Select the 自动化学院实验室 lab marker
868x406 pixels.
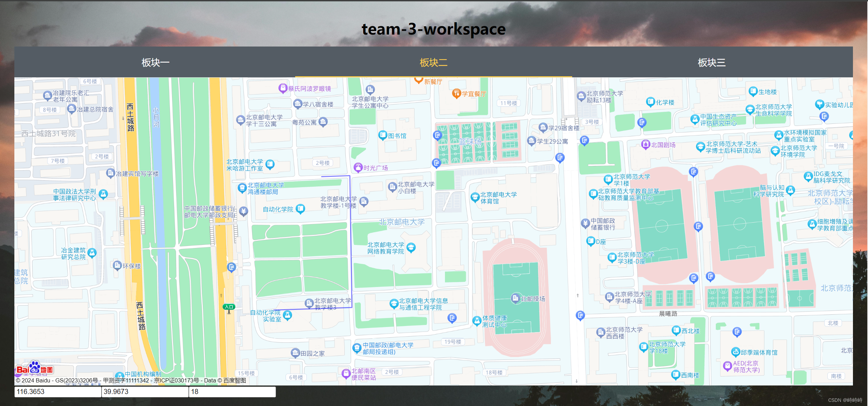pyautogui.click(x=287, y=315)
